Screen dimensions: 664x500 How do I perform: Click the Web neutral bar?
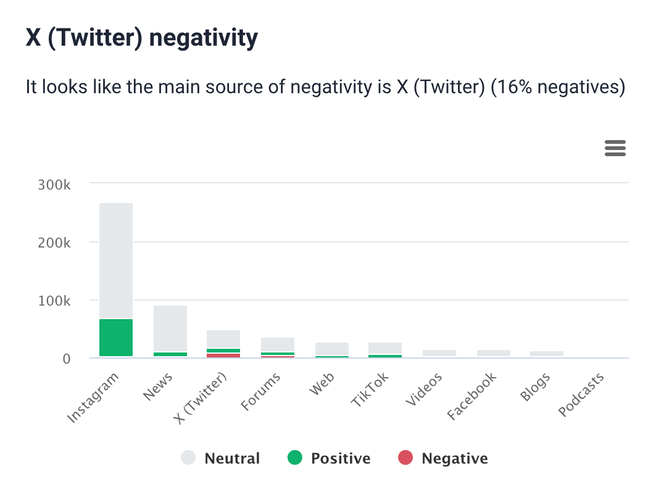332,348
